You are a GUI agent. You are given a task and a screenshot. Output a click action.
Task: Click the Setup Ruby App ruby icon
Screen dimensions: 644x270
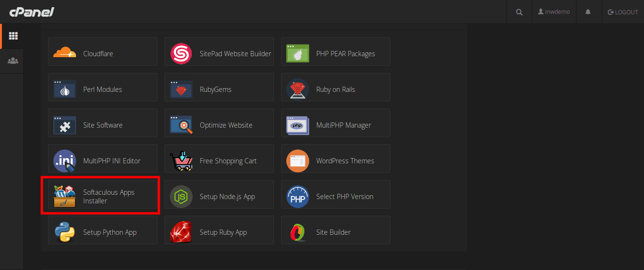pyautogui.click(x=181, y=232)
